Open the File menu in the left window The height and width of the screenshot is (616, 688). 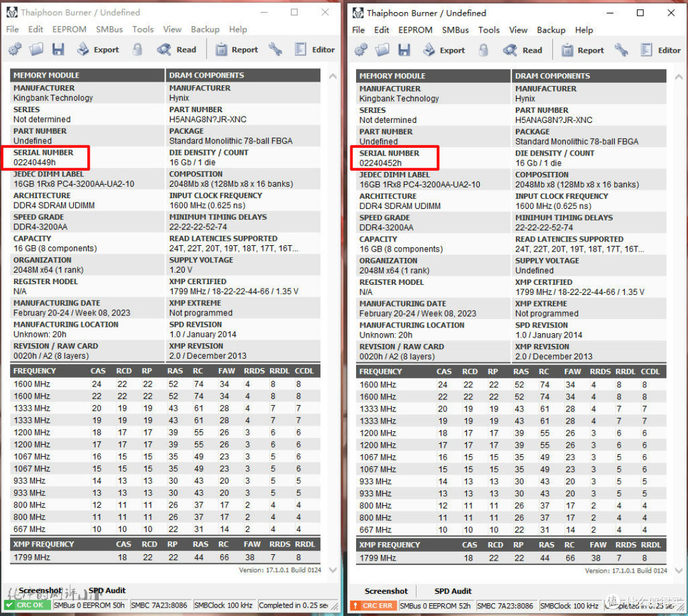click(12, 29)
